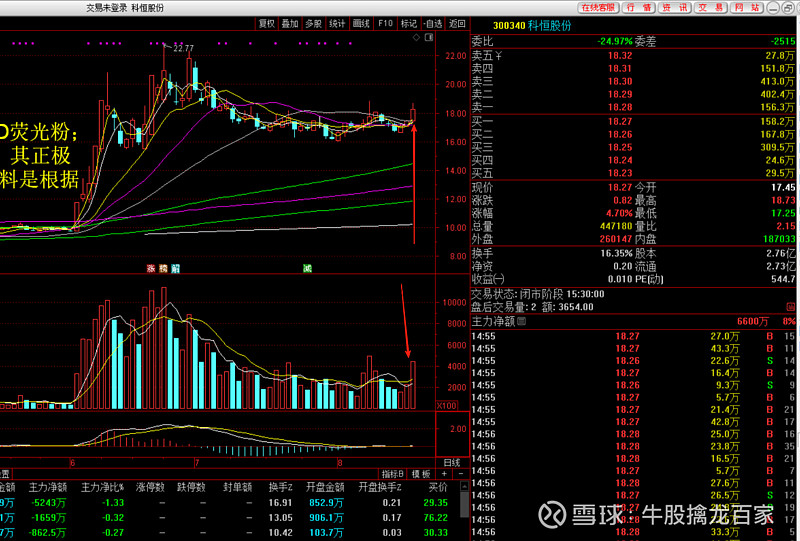Screen dimensions: 800x541
Task: Sort by 买价 column header
Action: pos(438,487)
